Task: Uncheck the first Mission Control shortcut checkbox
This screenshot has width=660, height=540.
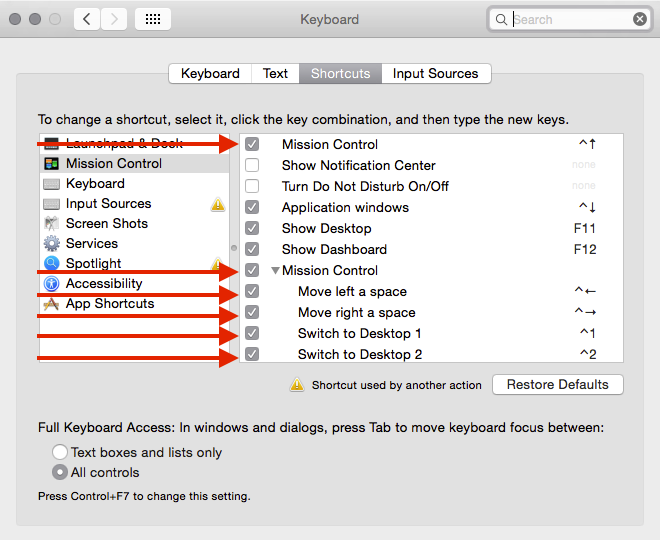Action: point(252,144)
